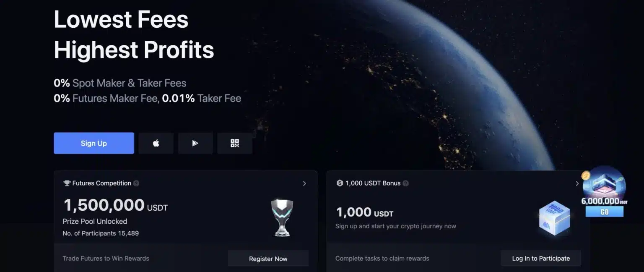644x272 pixels.
Task: Click the 1,000 USDT Bonus card title
Action: pos(373,183)
